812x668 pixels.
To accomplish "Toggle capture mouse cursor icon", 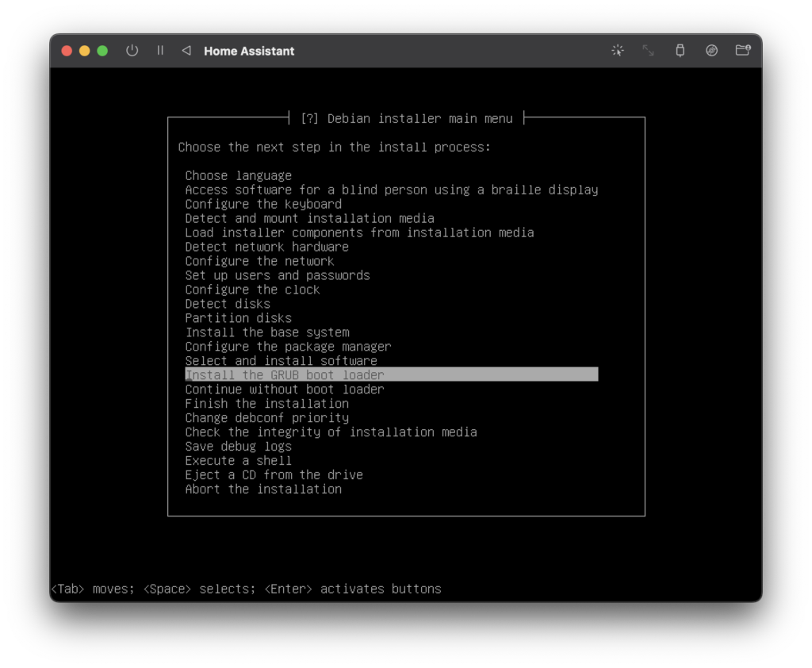I will tap(618, 50).
